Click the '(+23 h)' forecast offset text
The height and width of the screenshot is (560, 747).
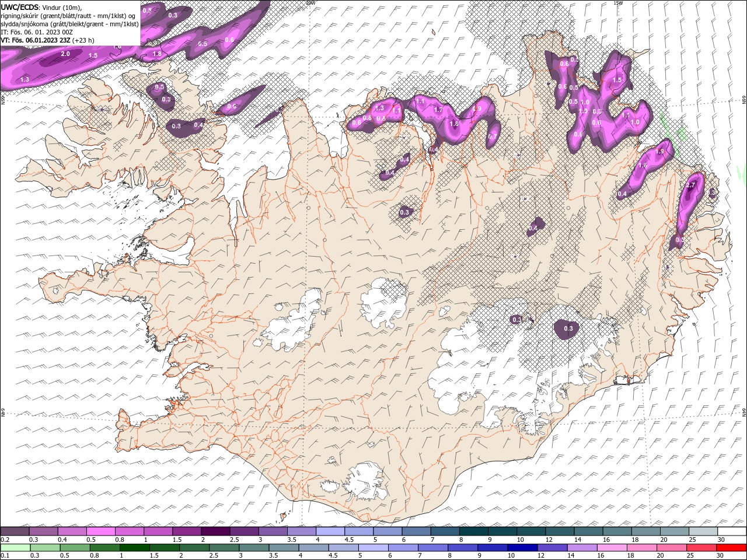(83, 40)
